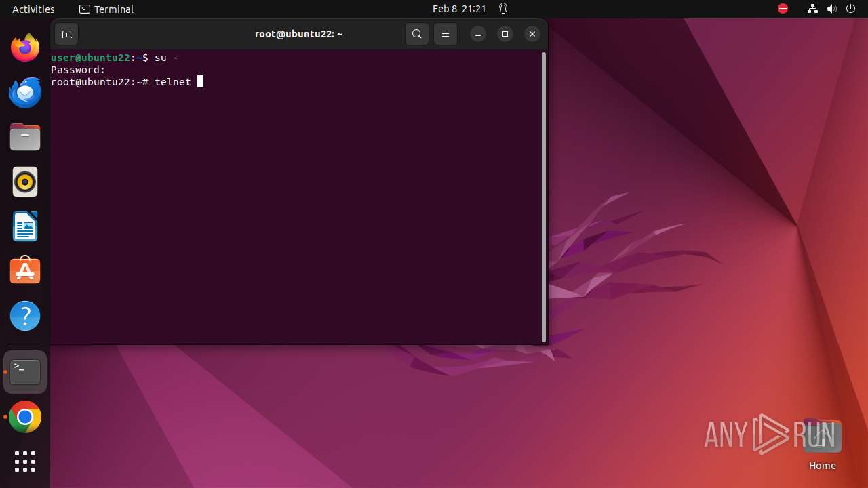The image size is (868, 488).
Task: Click the red do-not-disturb status icon
Action: (783, 9)
